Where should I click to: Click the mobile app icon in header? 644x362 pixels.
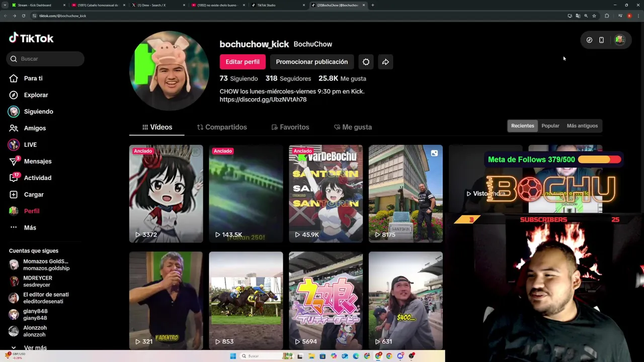[601, 40]
